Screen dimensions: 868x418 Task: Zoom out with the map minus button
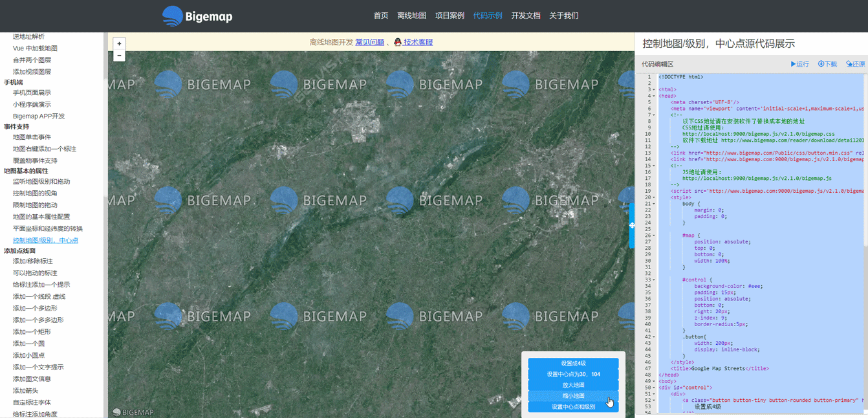(x=119, y=56)
